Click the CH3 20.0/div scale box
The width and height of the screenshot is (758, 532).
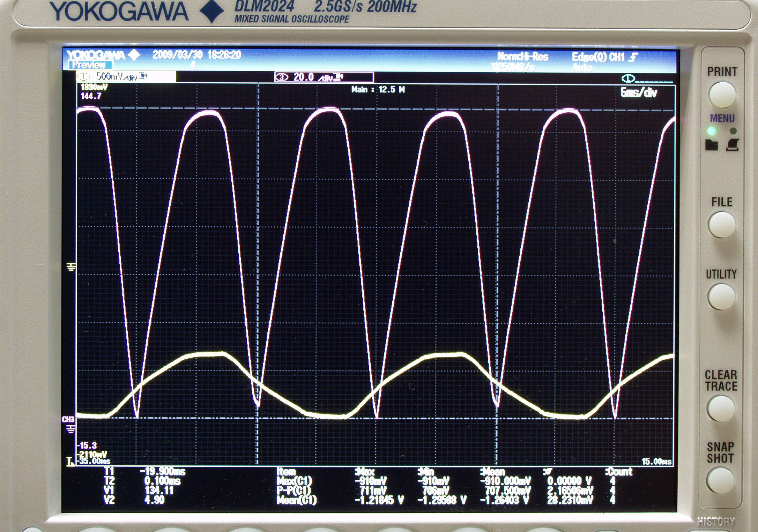[x=324, y=77]
